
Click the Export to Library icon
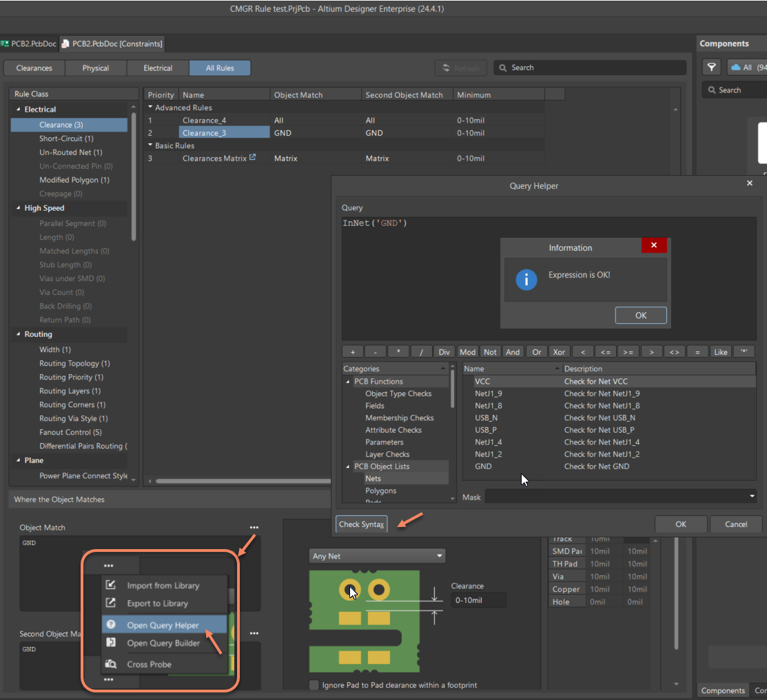[x=110, y=603]
